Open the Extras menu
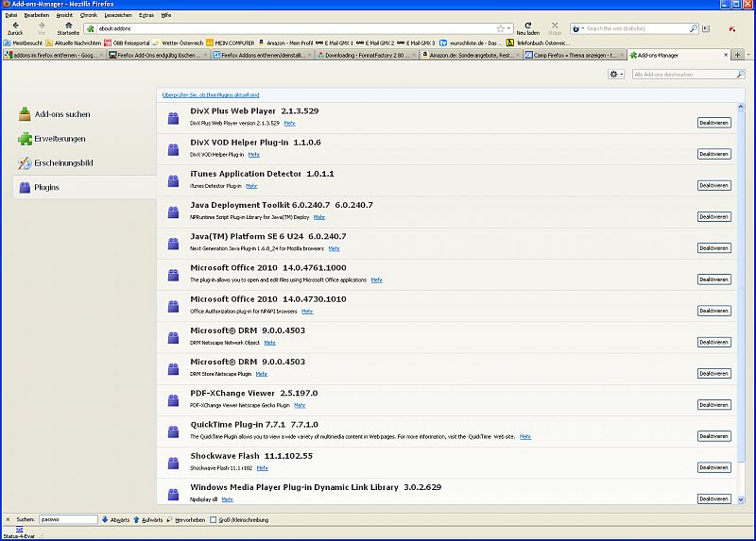This screenshot has height=541, width=756. pos(146,15)
